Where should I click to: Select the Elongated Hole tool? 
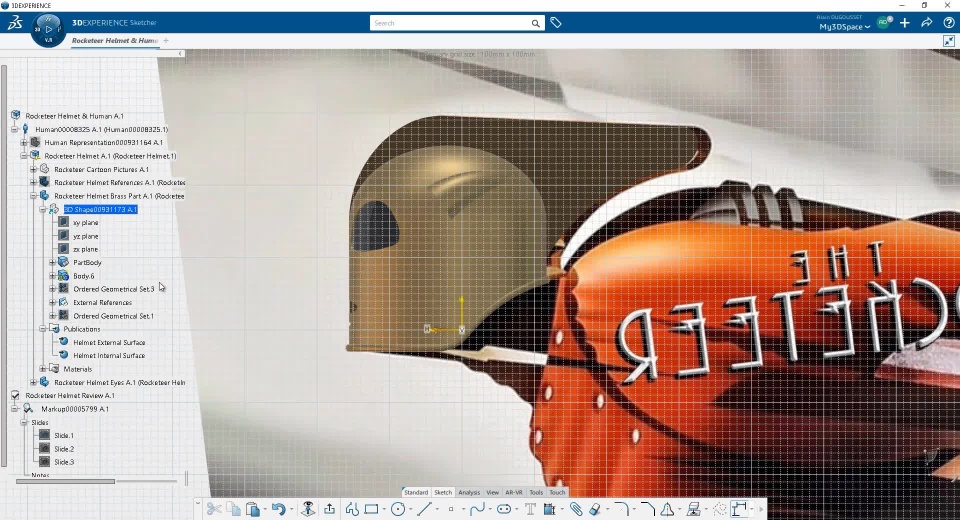pos(504,509)
